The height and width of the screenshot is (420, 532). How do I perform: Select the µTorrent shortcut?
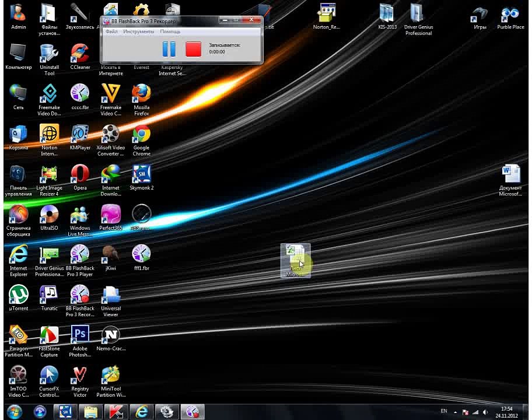[18, 298]
